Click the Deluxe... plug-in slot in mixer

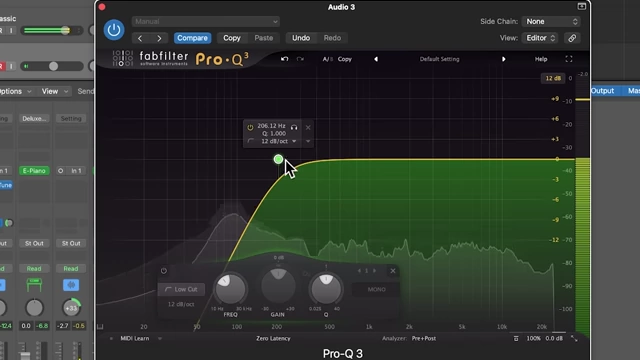tap(34, 118)
